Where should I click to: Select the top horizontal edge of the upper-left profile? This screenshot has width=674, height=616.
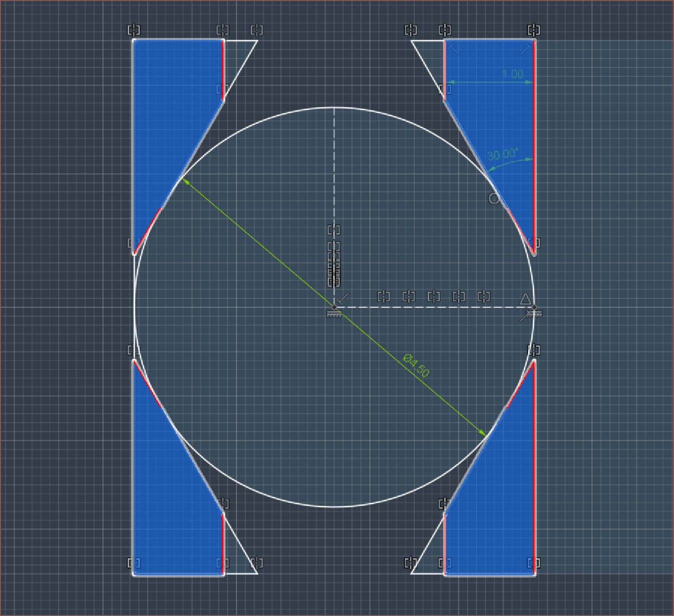click(178, 40)
